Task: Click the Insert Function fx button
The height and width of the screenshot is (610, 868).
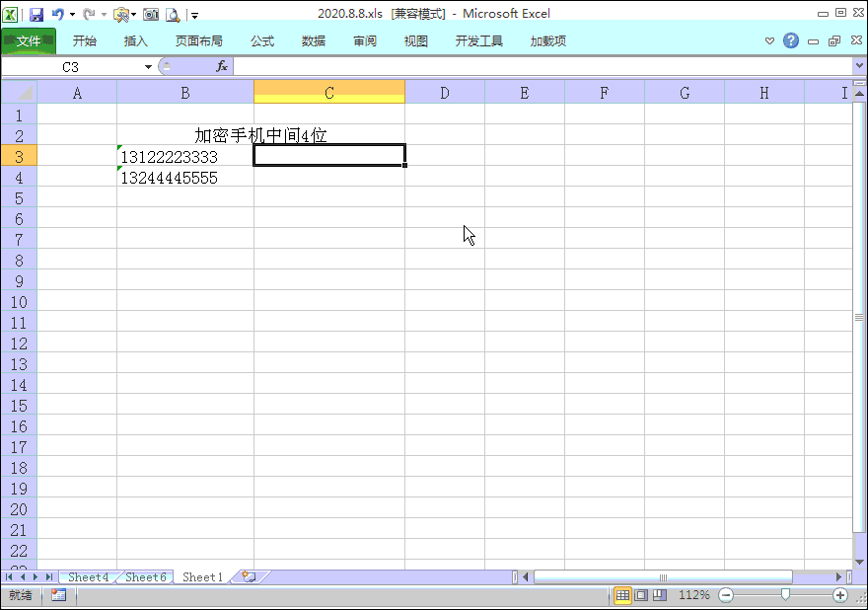Action: (222, 66)
